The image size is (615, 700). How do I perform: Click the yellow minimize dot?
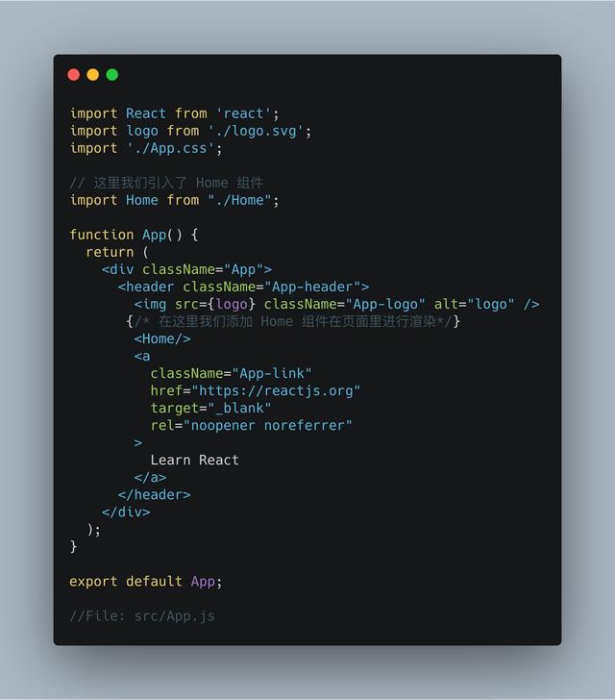(x=93, y=75)
